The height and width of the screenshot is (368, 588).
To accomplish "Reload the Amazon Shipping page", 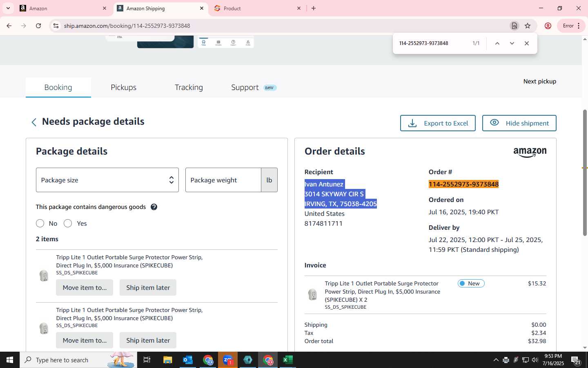I will coord(38,26).
